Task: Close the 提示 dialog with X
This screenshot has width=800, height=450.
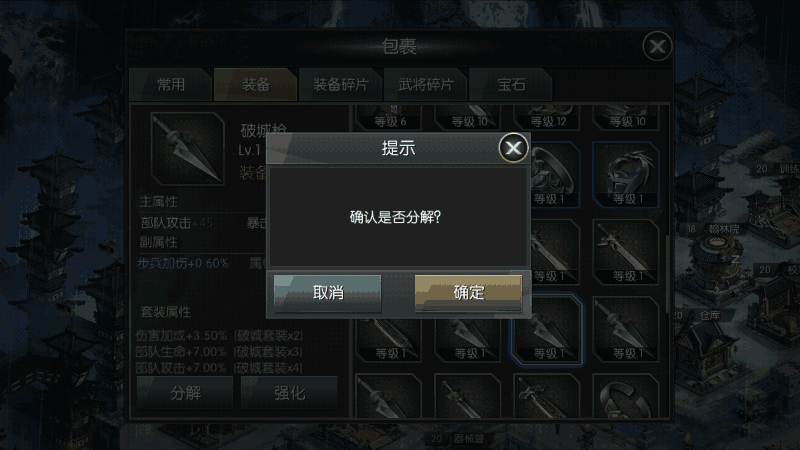Action: 513,148
